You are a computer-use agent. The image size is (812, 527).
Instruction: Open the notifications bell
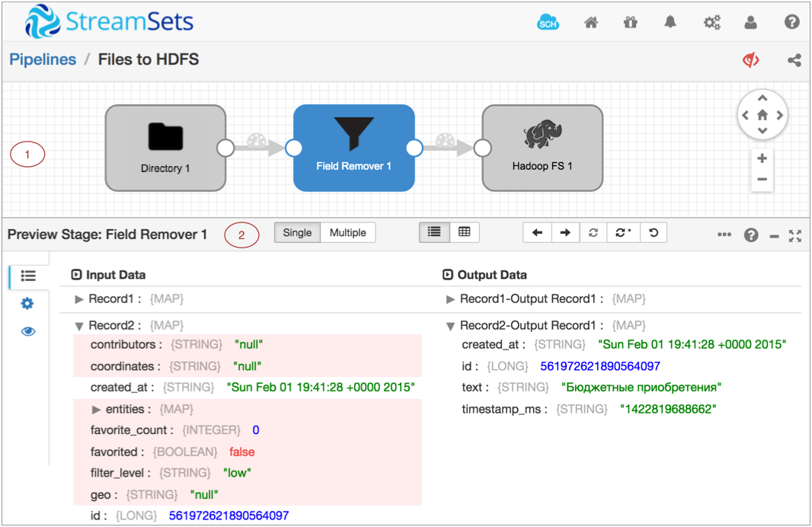[670, 22]
